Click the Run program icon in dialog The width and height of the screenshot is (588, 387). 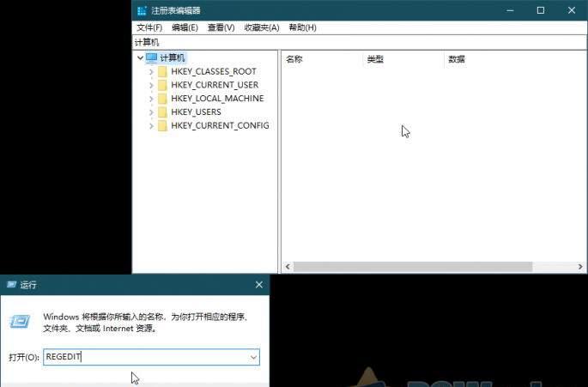tap(20, 322)
